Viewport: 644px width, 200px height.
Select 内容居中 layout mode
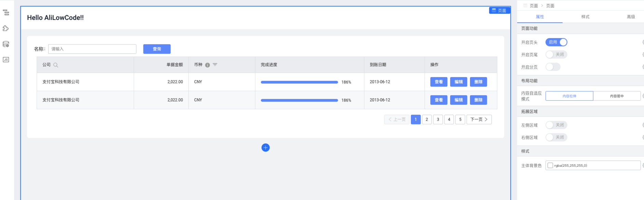pyautogui.click(x=617, y=96)
